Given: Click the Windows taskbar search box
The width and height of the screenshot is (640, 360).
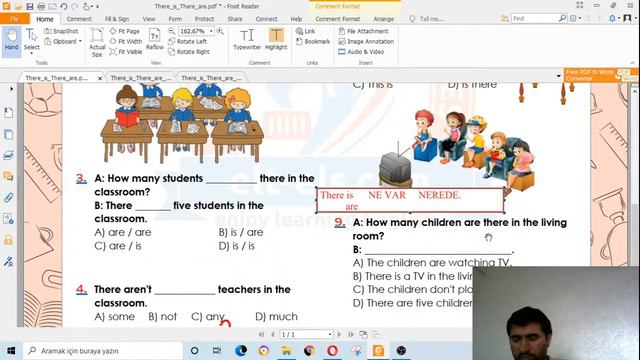Looking at the screenshot, I should click(103, 351).
